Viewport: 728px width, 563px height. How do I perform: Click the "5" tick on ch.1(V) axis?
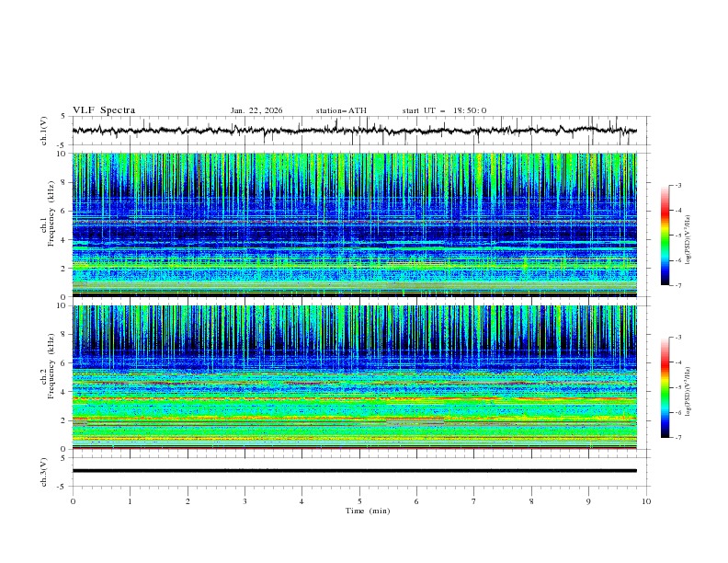[x=63, y=117]
